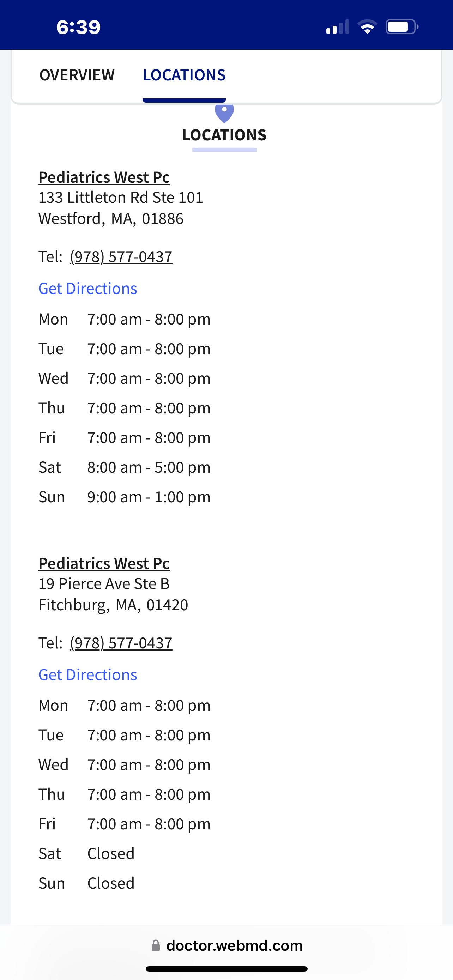Select the LOCATIONS tab
The height and width of the screenshot is (980, 453).
pos(184,75)
